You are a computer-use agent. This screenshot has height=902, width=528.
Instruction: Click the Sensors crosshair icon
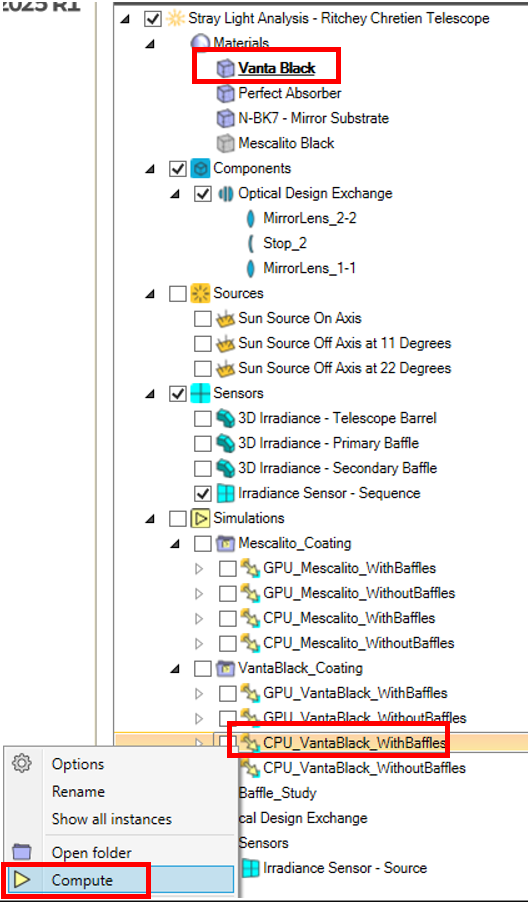click(x=200, y=393)
